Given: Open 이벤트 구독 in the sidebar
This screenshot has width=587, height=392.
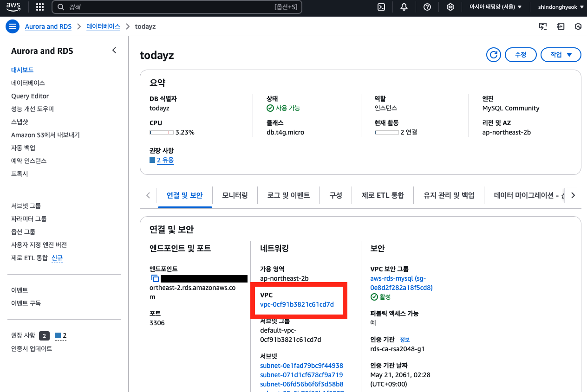Looking at the screenshot, I should pyautogui.click(x=26, y=303).
